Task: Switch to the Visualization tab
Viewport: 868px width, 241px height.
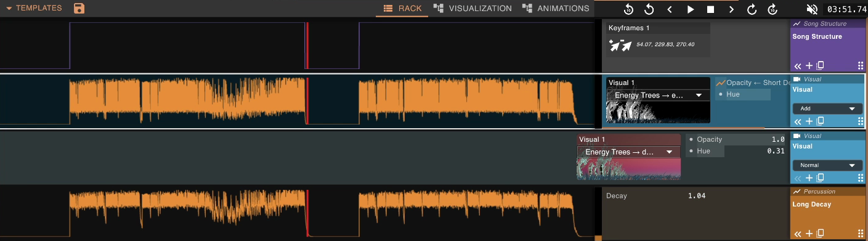Action: 473,9
